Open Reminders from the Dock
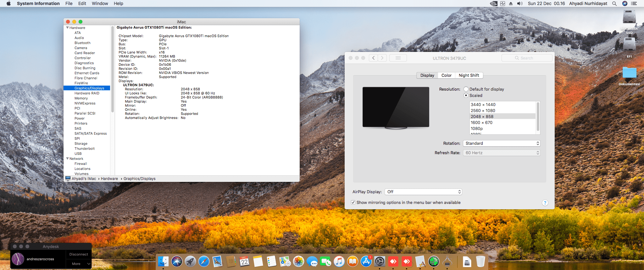 271,261
